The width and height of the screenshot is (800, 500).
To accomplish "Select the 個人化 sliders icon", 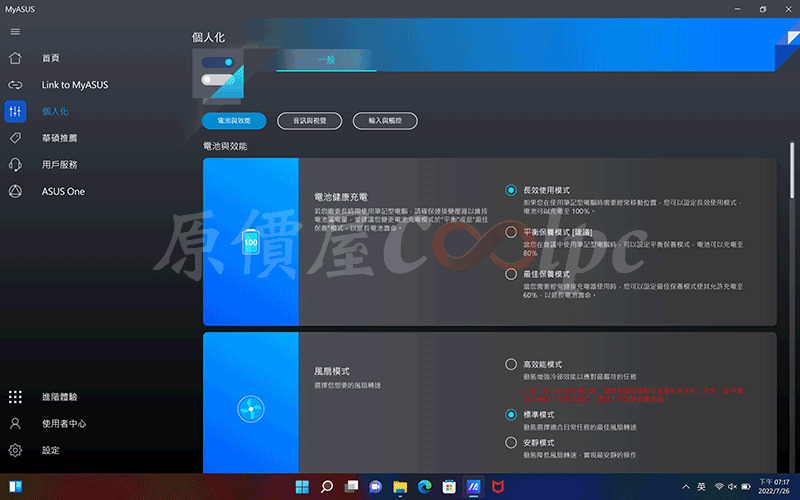I will pyautogui.click(x=15, y=111).
